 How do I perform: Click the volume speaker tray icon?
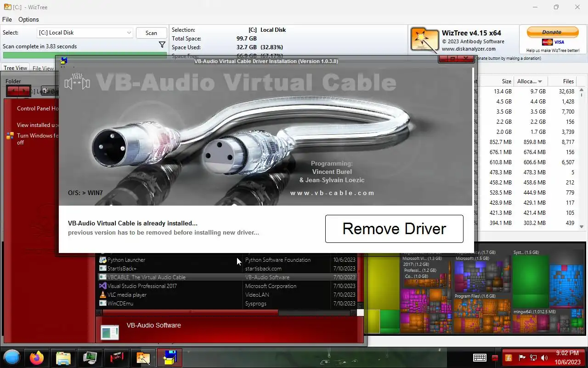point(544,358)
